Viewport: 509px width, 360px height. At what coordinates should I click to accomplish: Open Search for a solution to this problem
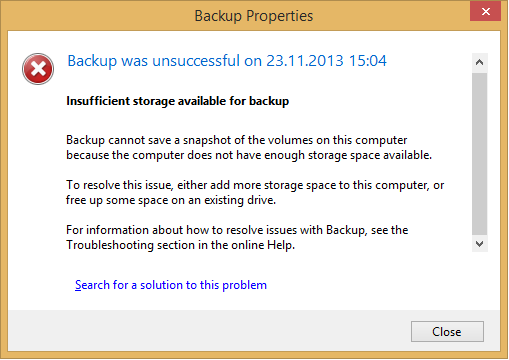click(x=171, y=285)
